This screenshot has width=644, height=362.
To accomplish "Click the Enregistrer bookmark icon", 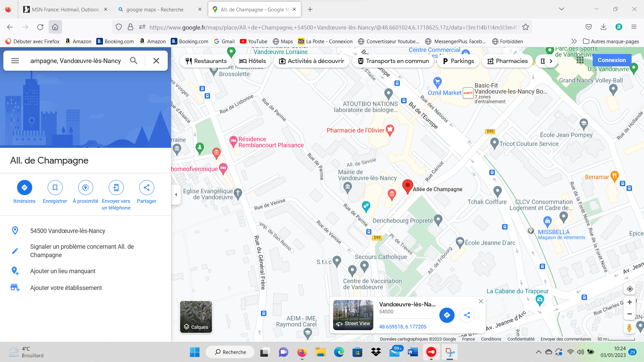I will coord(55,187).
